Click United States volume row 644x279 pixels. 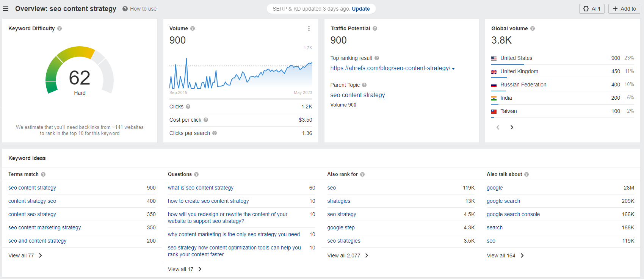click(x=563, y=58)
